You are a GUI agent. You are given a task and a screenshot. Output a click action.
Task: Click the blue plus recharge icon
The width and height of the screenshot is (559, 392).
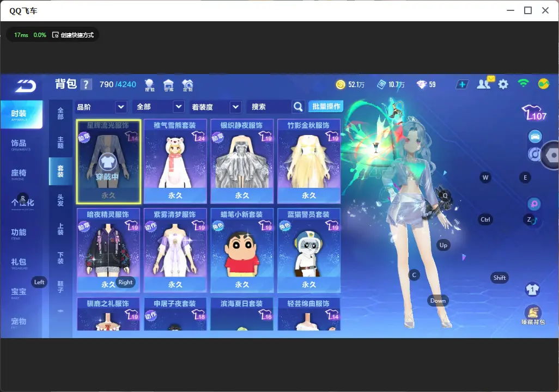click(x=462, y=84)
